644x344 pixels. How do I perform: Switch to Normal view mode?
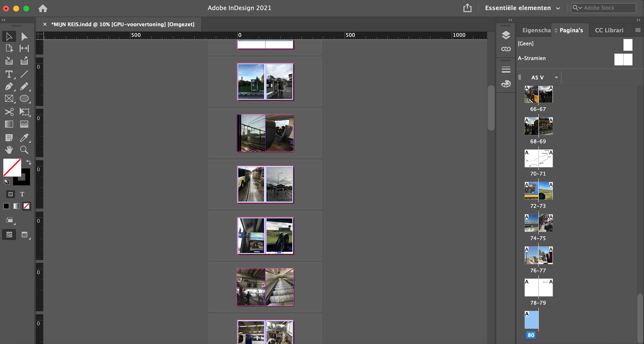9,235
